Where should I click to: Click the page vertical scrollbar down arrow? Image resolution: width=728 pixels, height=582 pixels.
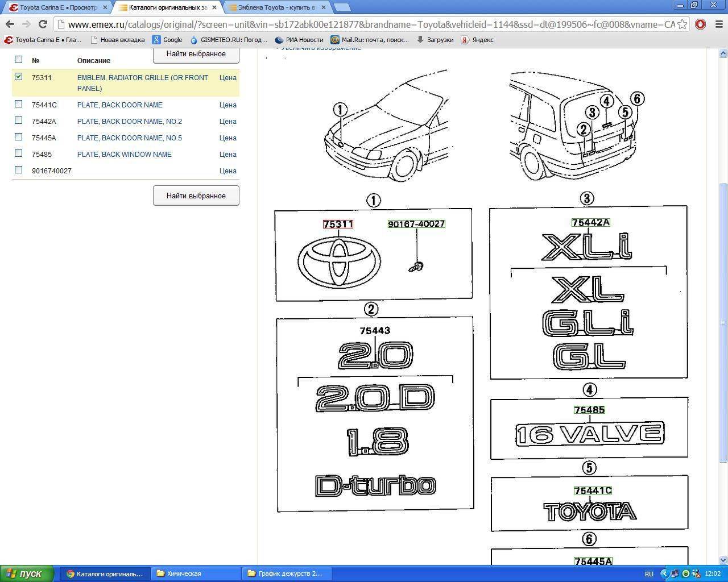[723, 560]
